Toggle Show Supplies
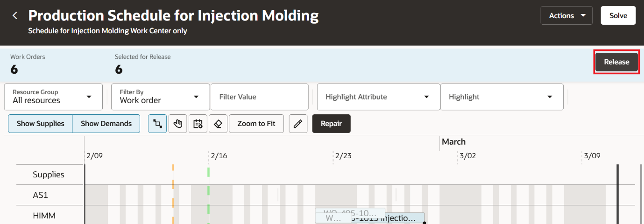The image size is (644, 224). pyautogui.click(x=41, y=124)
